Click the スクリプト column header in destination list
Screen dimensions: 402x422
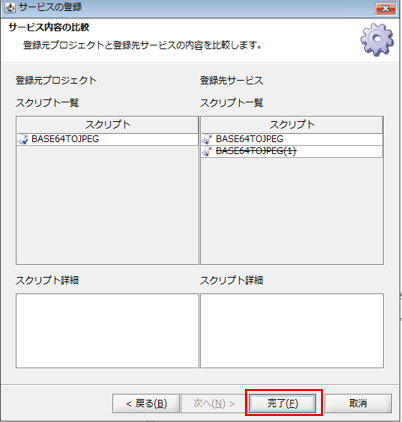292,125
